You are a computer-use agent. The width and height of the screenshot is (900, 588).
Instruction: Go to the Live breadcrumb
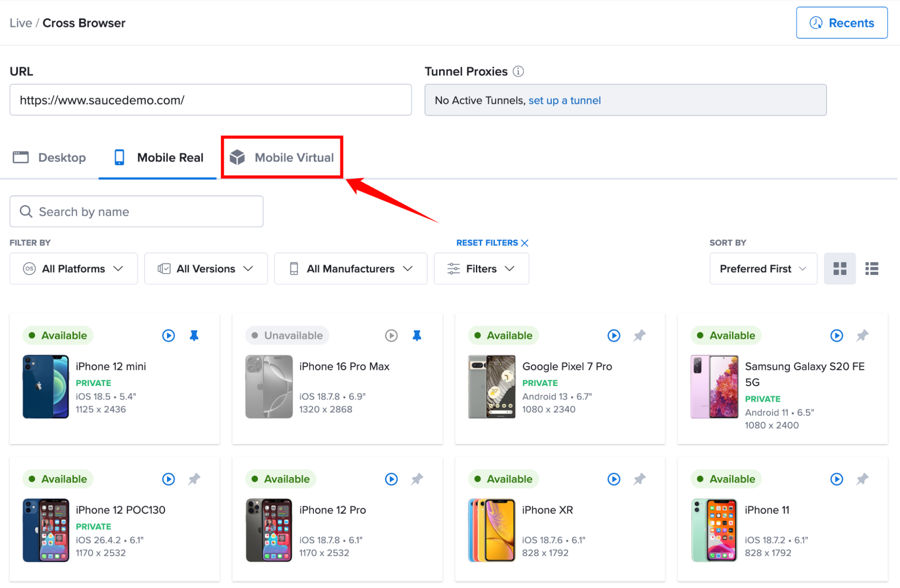point(21,23)
